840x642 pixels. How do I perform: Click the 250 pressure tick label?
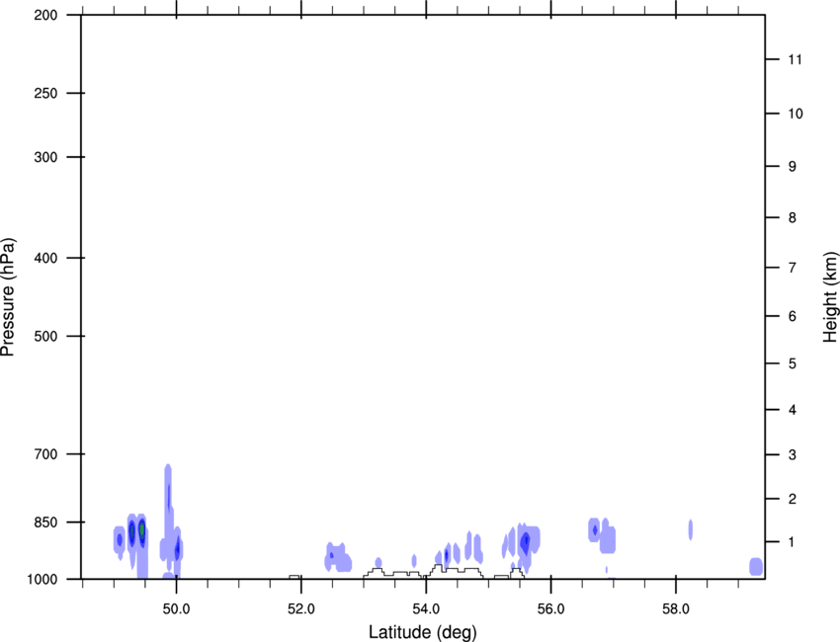(45, 93)
